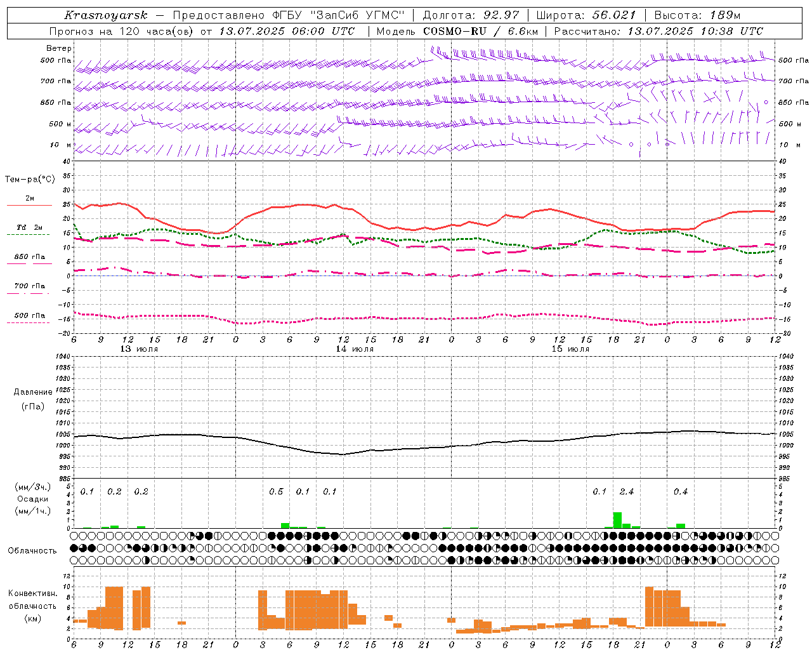Viewport: 812px width, 650px height.
Task: Click 985 on the left pressure axis
Action: coord(63,479)
